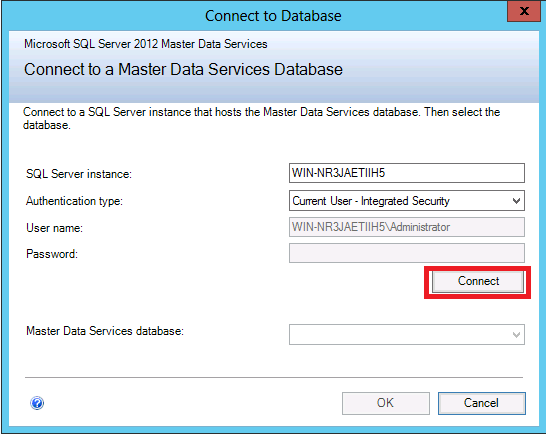Open help via the blue question mark icon
546x434 pixels.
click(37, 403)
